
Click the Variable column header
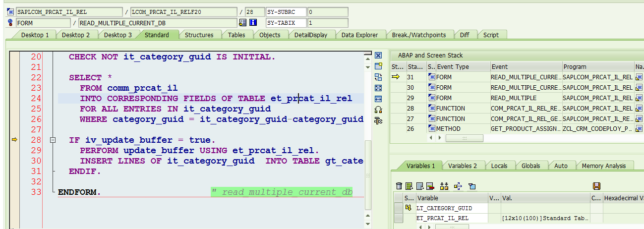pyautogui.click(x=451, y=198)
